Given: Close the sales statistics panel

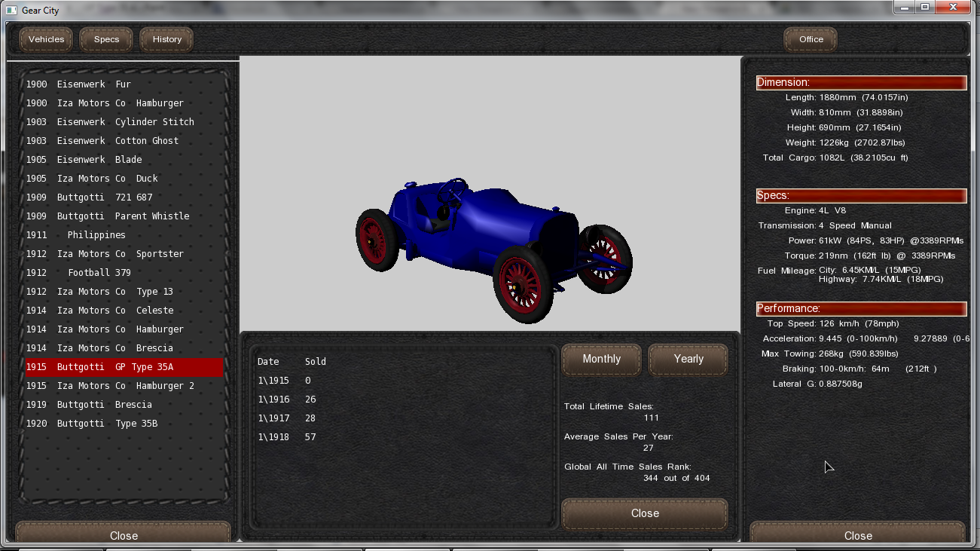Looking at the screenshot, I should click(645, 513).
